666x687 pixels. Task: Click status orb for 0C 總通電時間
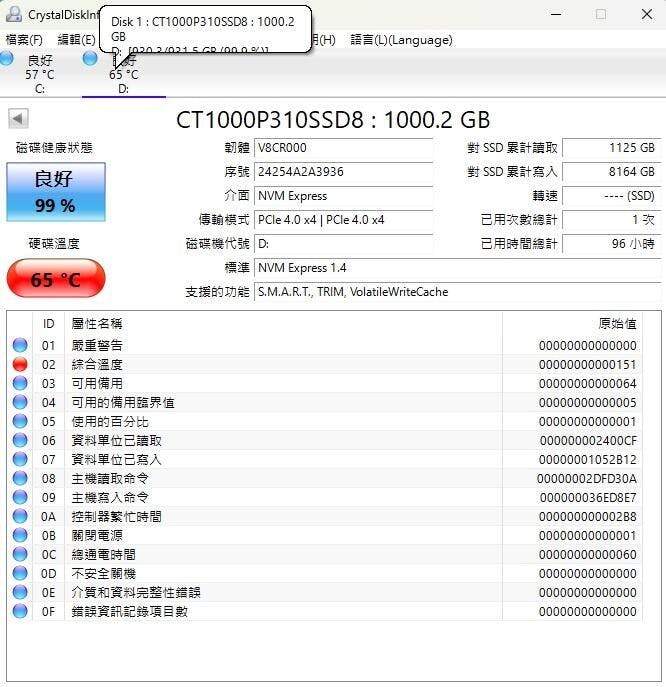pyautogui.click(x=20, y=554)
